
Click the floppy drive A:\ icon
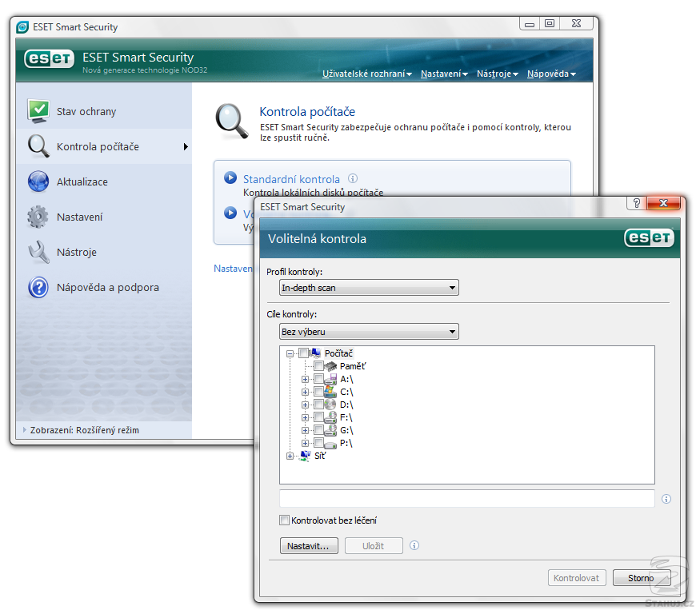(331, 379)
